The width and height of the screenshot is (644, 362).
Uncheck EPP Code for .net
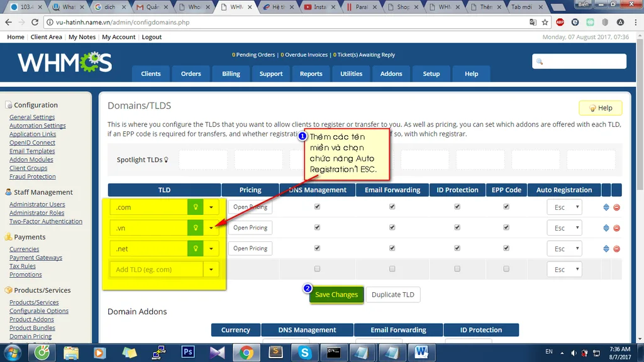click(506, 248)
